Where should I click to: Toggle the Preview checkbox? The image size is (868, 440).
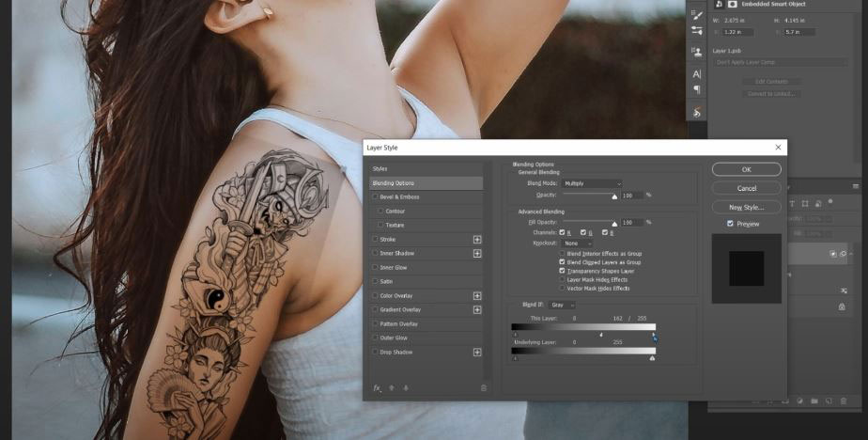click(x=731, y=224)
